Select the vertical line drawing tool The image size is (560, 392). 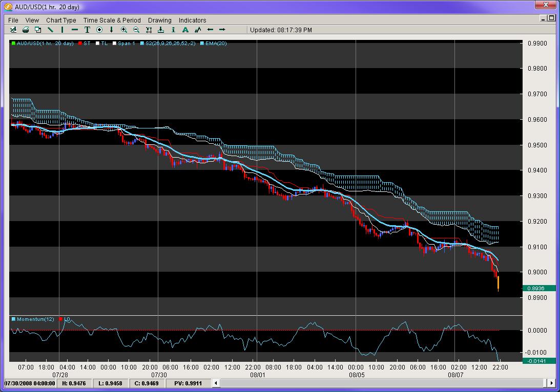click(x=63, y=30)
